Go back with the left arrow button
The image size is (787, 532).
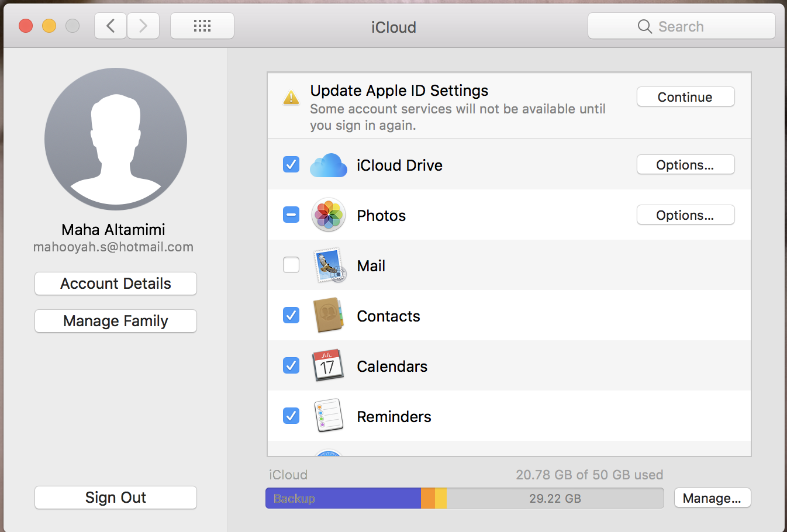111,26
